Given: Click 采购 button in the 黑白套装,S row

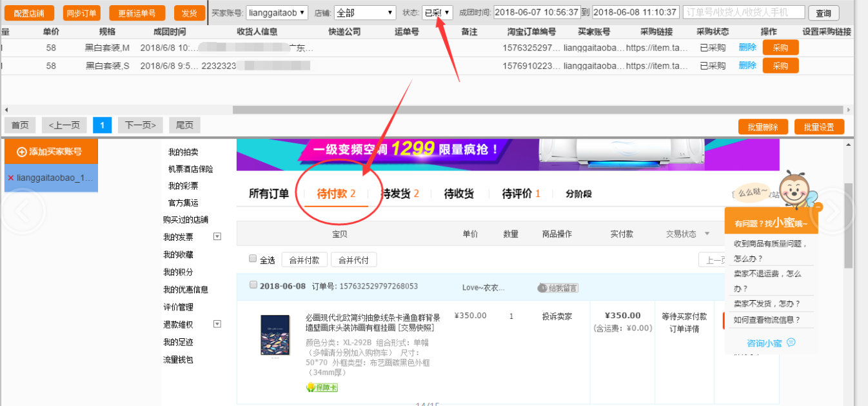Looking at the screenshot, I should 780,65.
